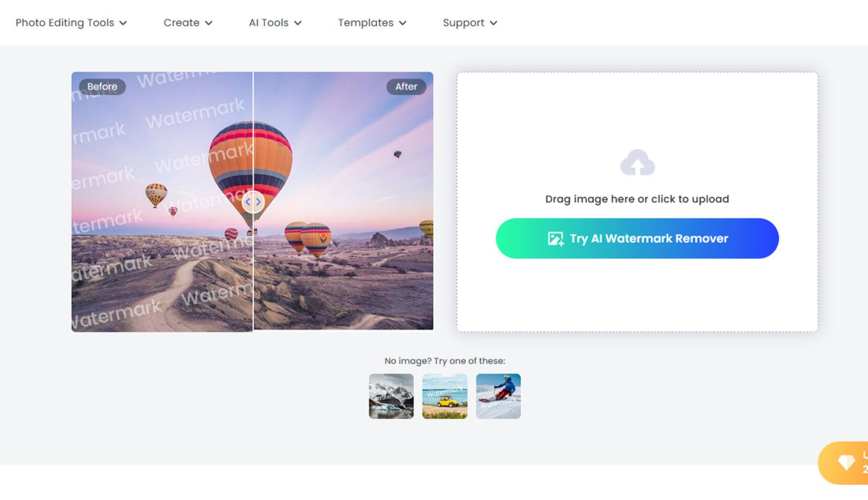Select the yellow car beach sample image

click(444, 396)
